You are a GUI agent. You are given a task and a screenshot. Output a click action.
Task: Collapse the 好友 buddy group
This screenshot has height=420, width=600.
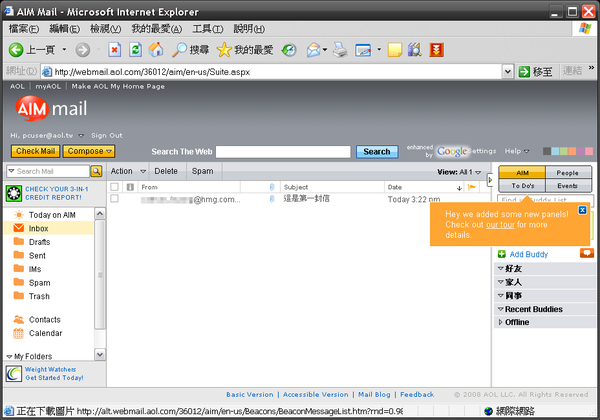[500, 268]
